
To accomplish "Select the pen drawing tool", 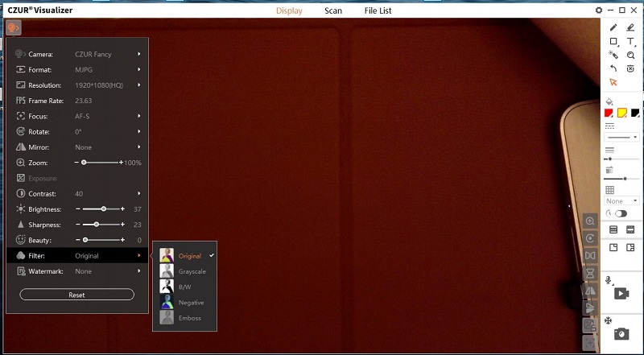I will click(x=613, y=27).
